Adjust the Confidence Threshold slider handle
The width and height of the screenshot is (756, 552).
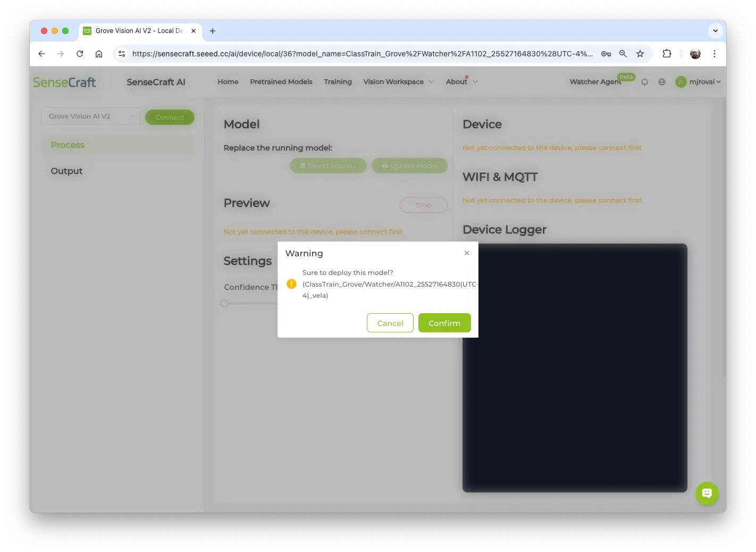coord(224,303)
